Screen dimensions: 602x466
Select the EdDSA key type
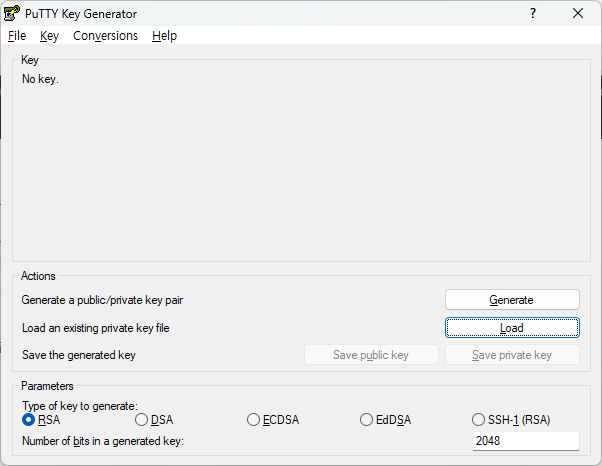coord(385,420)
